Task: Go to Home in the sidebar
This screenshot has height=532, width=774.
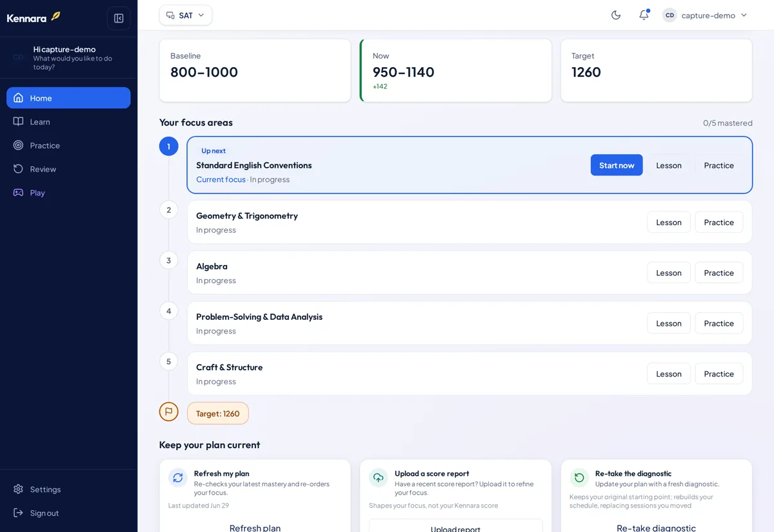Action: 68,98
